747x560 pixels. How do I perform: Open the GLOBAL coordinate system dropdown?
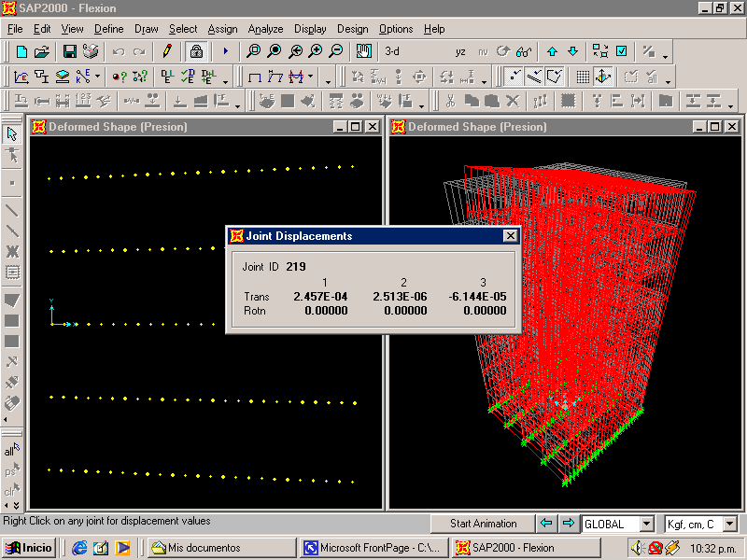(646, 525)
